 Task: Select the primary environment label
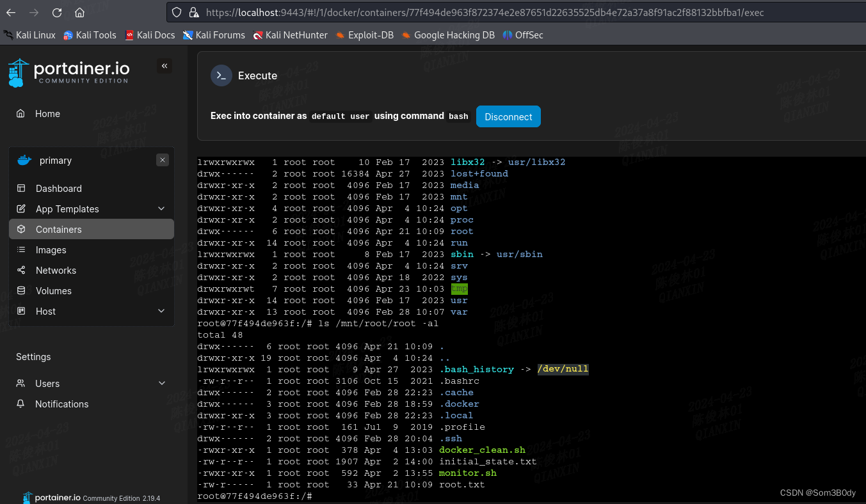click(56, 161)
